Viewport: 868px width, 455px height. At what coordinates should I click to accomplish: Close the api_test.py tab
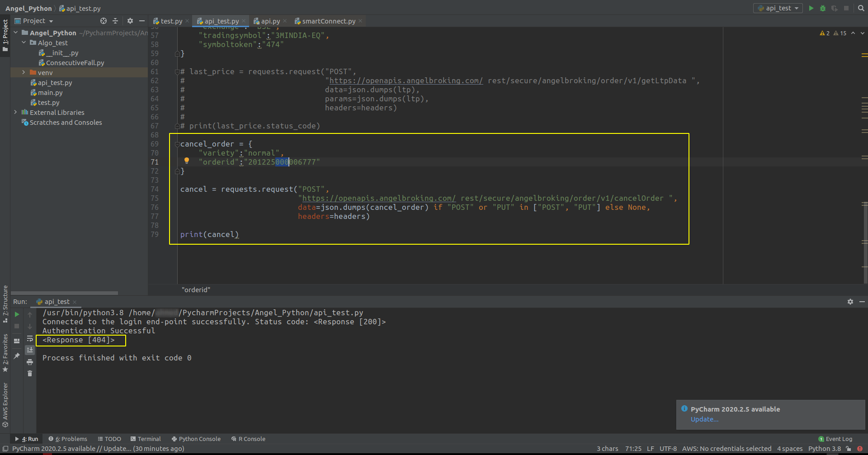pos(244,21)
